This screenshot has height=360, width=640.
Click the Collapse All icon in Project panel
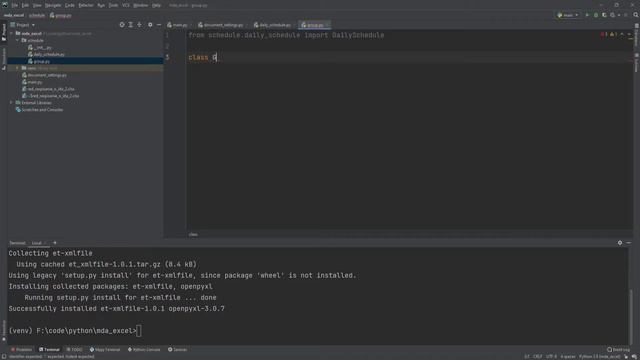click(x=140, y=25)
